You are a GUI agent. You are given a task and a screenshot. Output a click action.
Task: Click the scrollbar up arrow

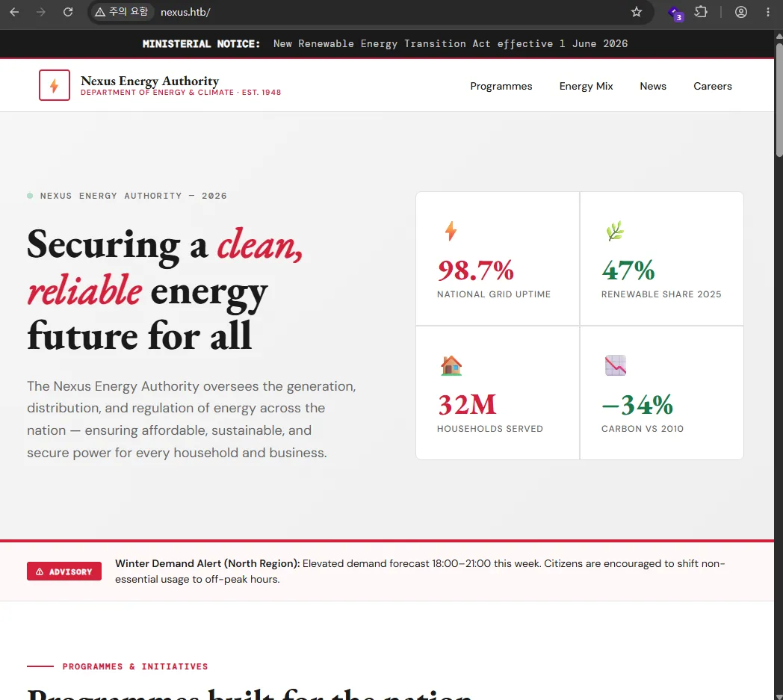pyautogui.click(x=779, y=36)
